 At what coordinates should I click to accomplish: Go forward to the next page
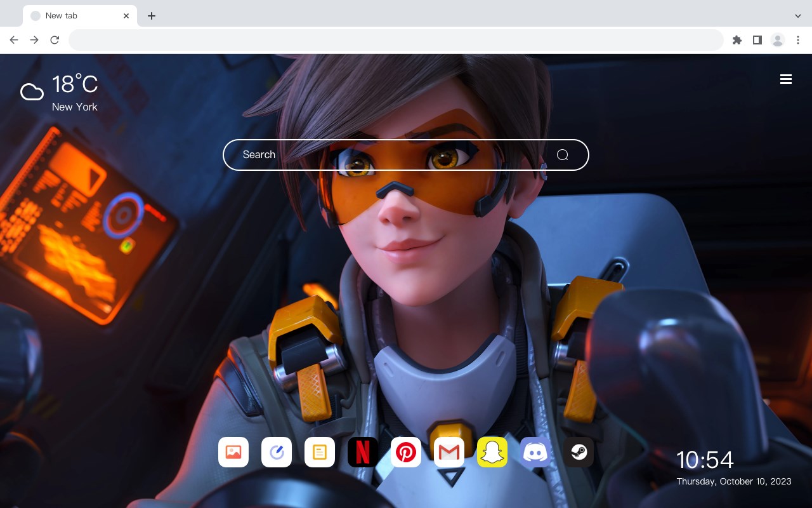34,40
